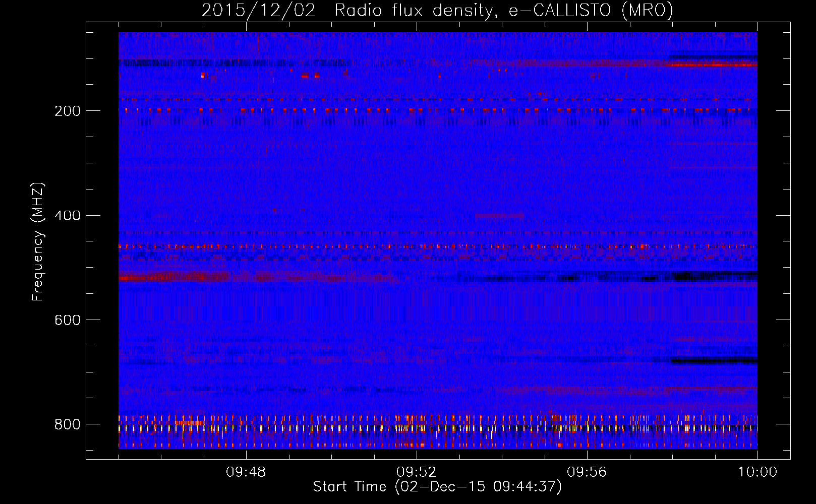Select the 600 frequency tick label
Screen dimensions: 816x504
[x=68, y=321]
